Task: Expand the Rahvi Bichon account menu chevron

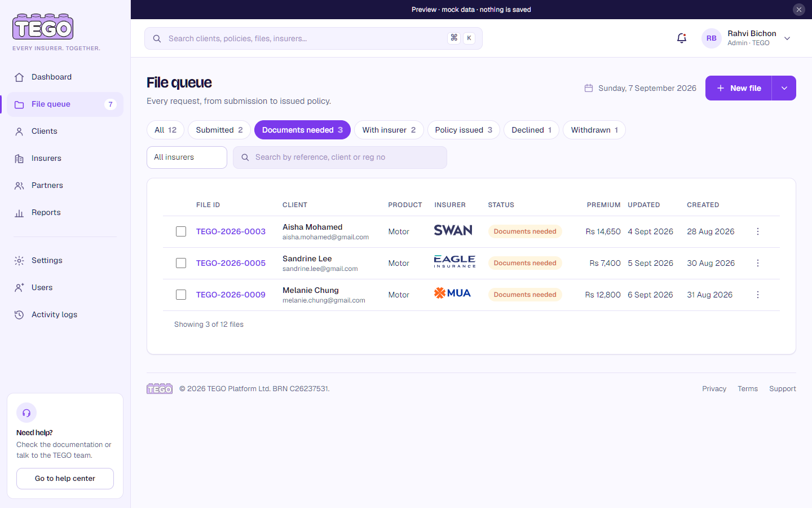Action: [x=787, y=38]
